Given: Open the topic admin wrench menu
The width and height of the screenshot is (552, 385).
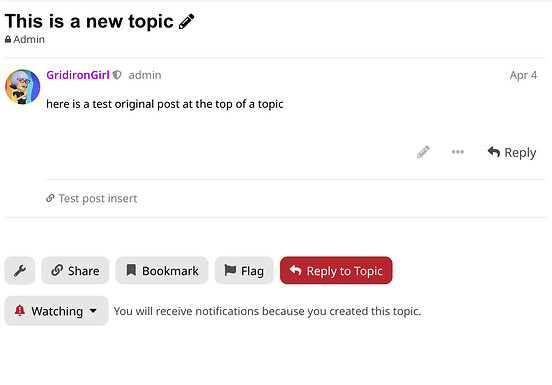Looking at the screenshot, I should [x=20, y=271].
